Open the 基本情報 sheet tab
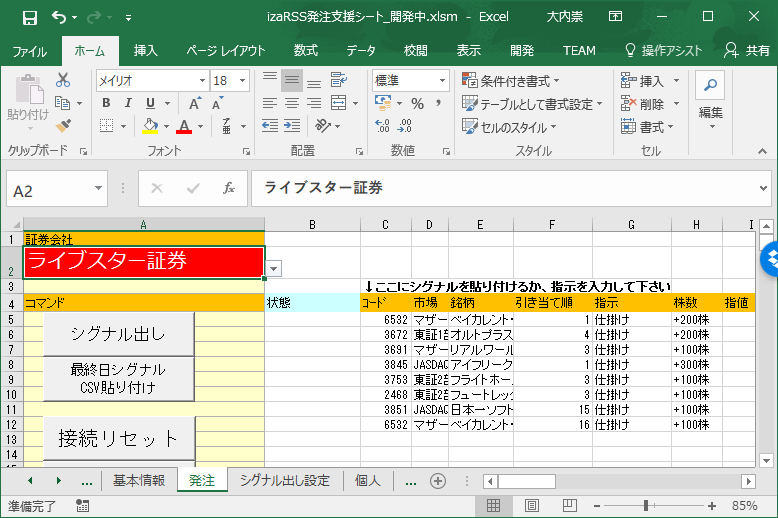 pyautogui.click(x=139, y=481)
